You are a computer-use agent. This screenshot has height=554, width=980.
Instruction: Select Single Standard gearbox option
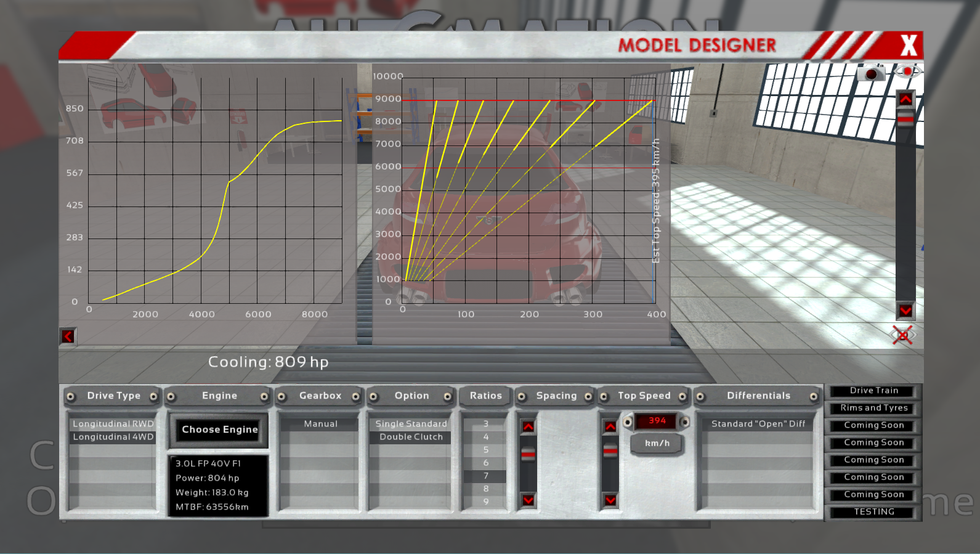point(411,424)
